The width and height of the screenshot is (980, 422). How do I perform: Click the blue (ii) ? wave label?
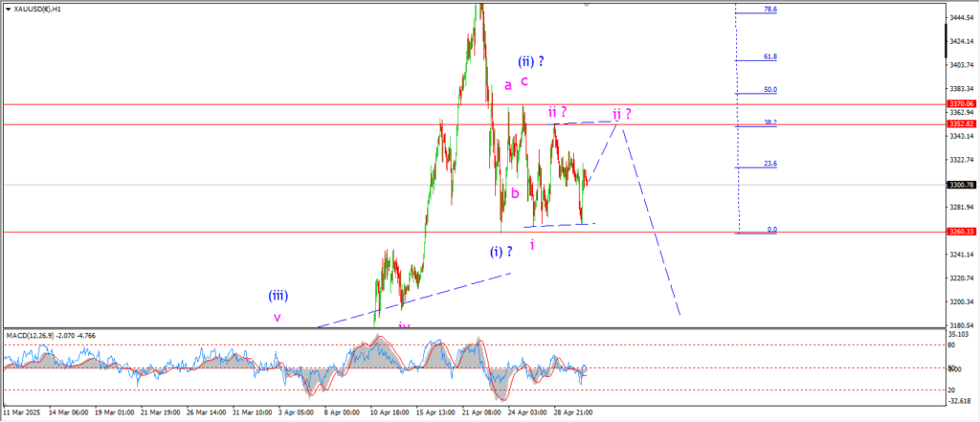530,61
